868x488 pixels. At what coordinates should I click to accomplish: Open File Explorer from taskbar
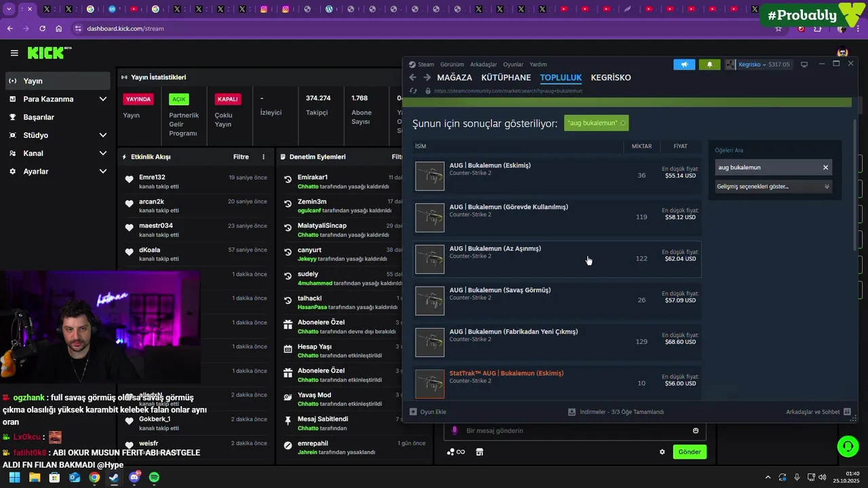click(35, 477)
